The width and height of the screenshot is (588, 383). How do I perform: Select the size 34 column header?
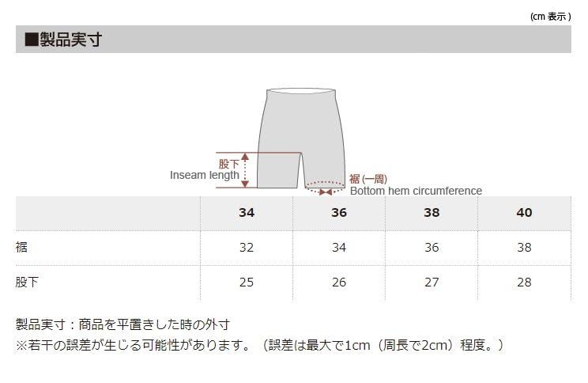(x=247, y=213)
